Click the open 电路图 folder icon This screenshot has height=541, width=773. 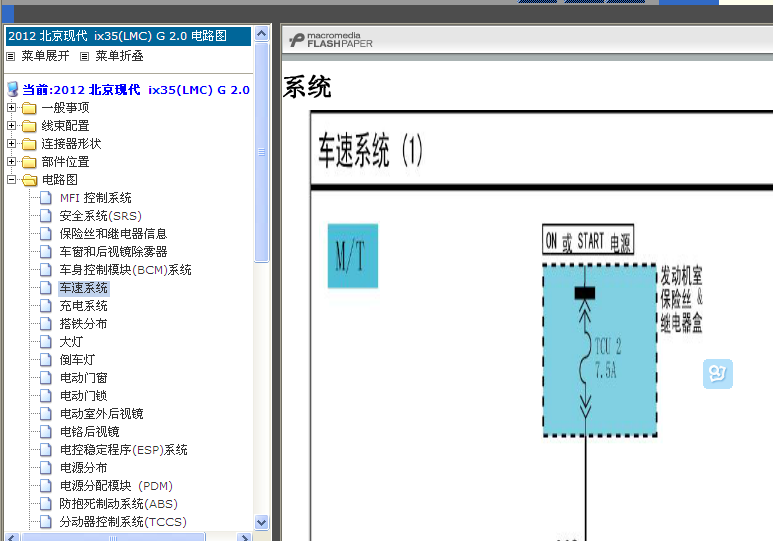(x=30, y=180)
